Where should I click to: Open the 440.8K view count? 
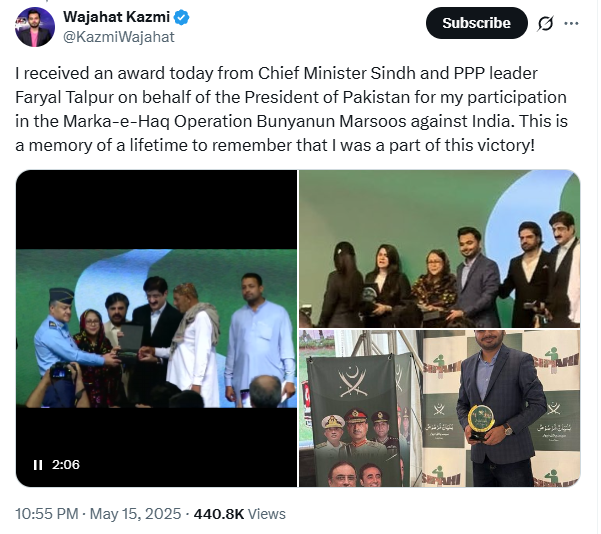point(218,514)
